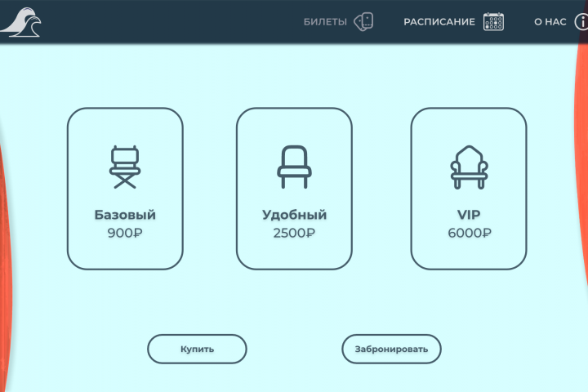588x392 pixels.
Task: Click the folding director chair icon
Action: coord(125,167)
